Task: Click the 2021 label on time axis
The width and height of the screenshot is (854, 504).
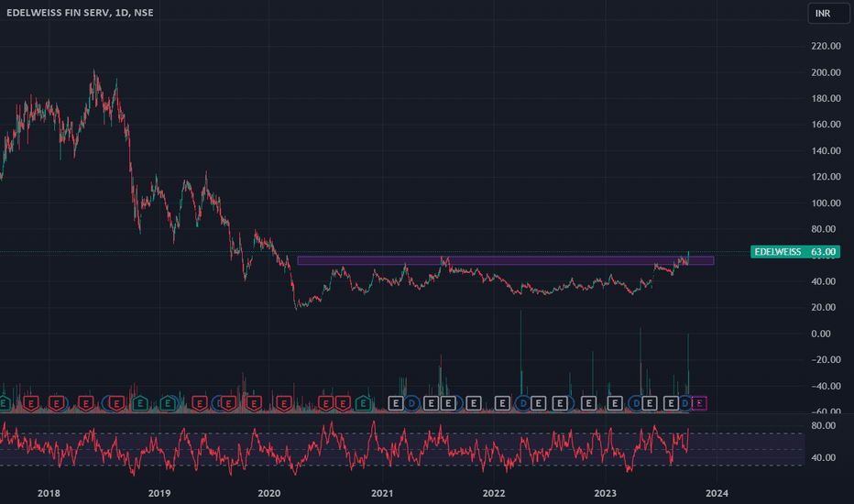Action: pos(382,493)
